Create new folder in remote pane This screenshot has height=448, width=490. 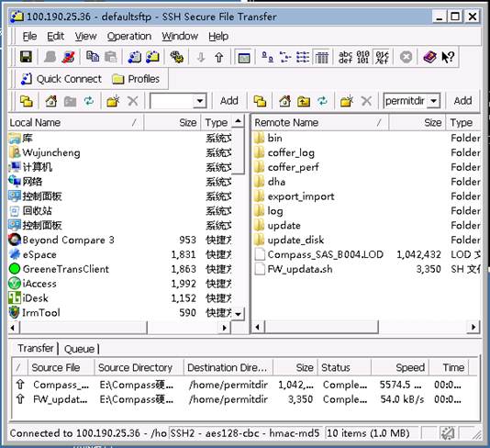(347, 101)
